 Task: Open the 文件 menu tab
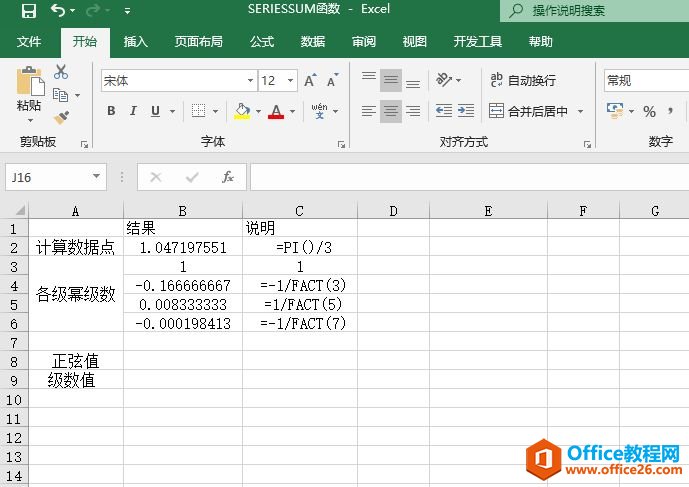(x=29, y=42)
